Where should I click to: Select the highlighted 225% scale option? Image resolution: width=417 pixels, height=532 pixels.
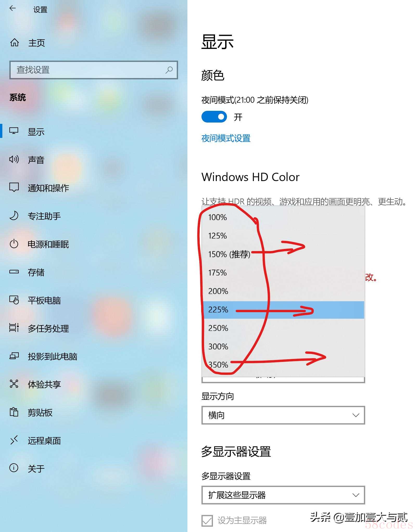tap(283, 310)
